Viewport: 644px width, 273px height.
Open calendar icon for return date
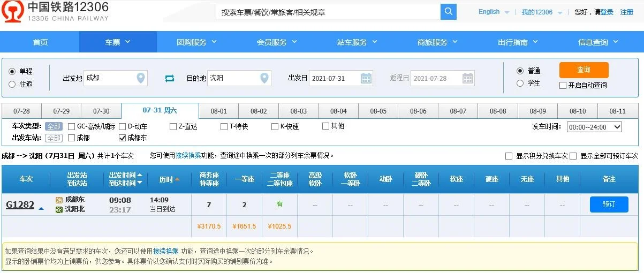468,78
